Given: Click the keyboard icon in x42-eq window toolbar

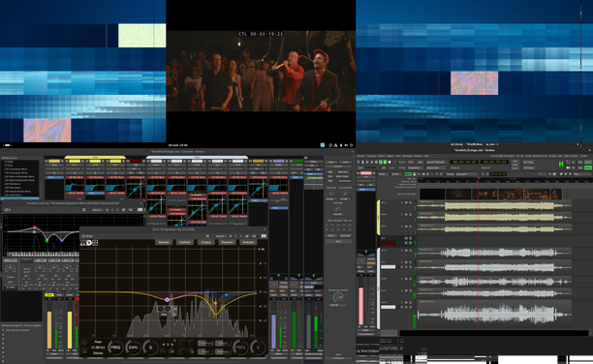Looking at the screenshot, I should [x=140, y=209].
